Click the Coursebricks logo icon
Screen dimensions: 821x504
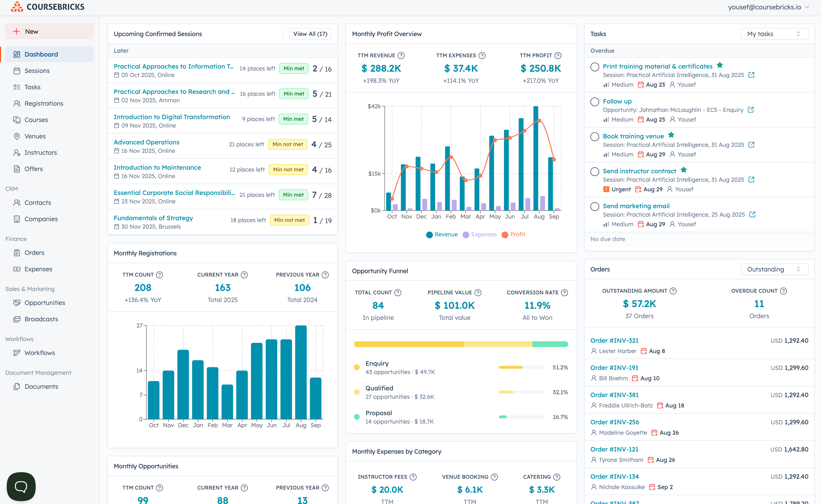click(x=17, y=7)
